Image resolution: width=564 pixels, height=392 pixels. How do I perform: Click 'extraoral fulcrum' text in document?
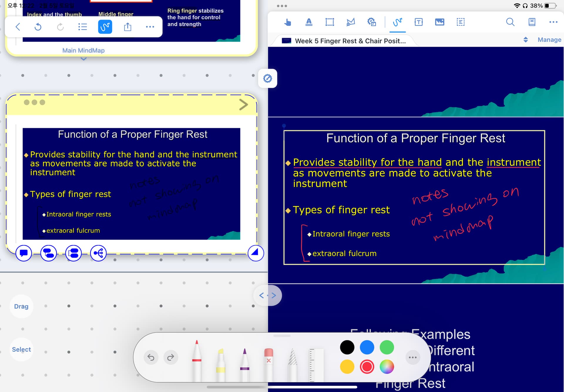[x=344, y=253]
